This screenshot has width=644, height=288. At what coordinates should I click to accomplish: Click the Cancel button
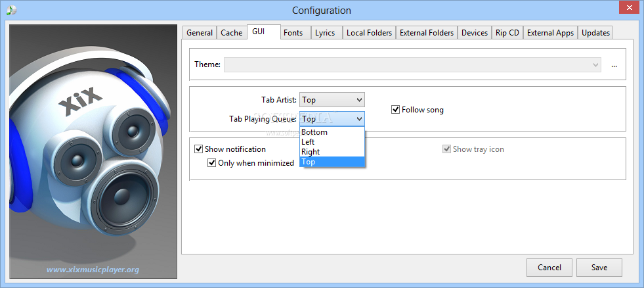pos(549,268)
